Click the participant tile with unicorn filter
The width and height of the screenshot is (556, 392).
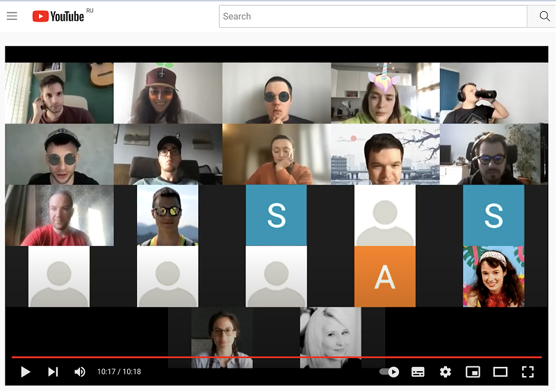coord(386,93)
